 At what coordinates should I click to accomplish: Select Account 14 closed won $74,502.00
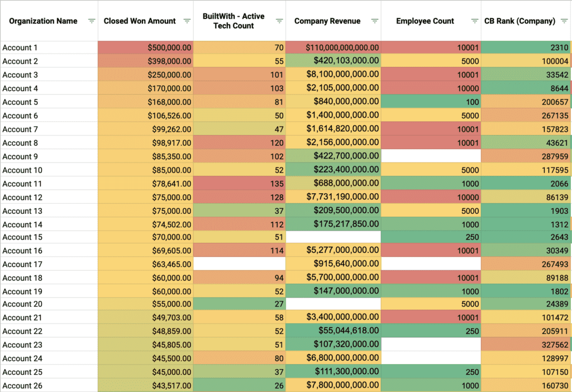[x=145, y=224]
